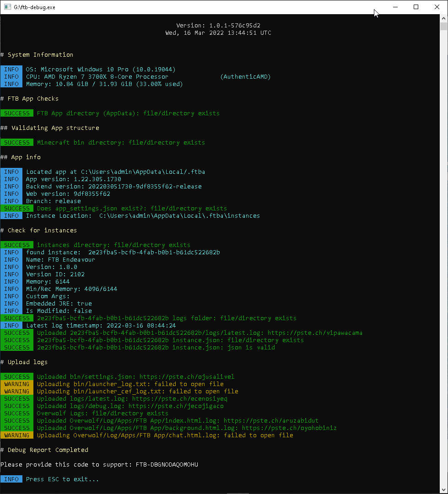Click the scrollbar up arrow
Image resolution: width=448 pixels, height=494 pixels.
443,18
